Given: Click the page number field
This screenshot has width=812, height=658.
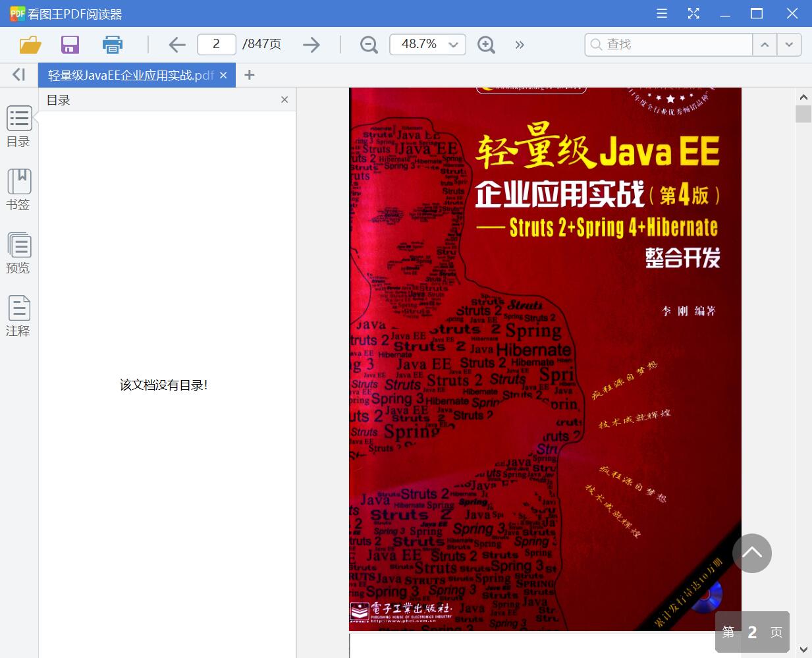Looking at the screenshot, I should pyautogui.click(x=217, y=44).
